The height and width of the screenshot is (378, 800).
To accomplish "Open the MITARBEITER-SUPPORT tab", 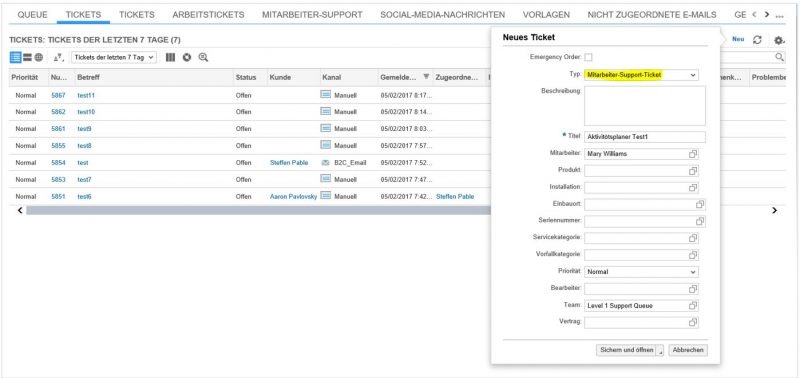I will click(x=312, y=15).
